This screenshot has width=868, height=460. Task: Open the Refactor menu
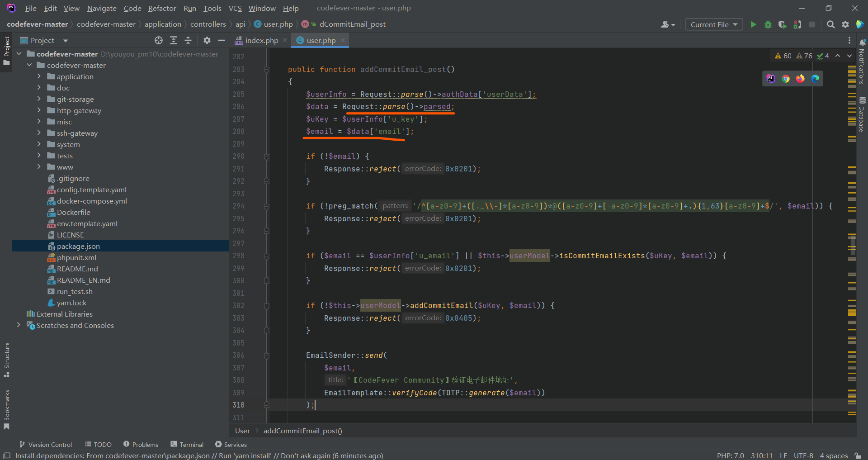pos(162,8)
